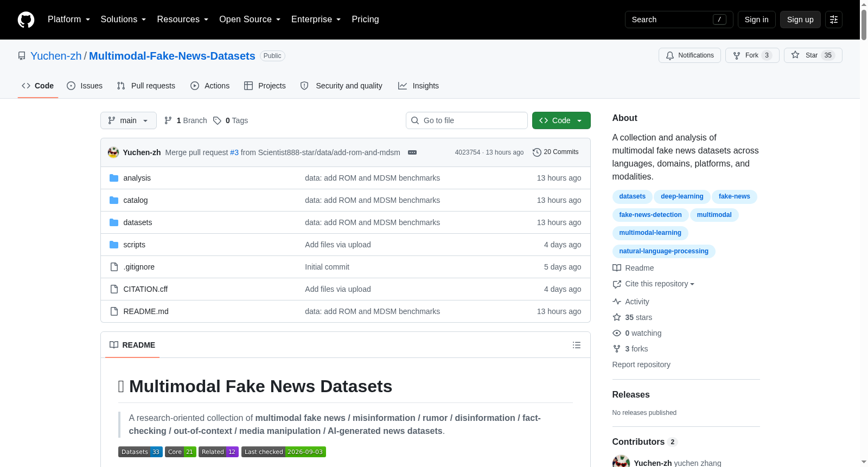
Task: Click the bell icon in Notifications
Action: [670, 55]
